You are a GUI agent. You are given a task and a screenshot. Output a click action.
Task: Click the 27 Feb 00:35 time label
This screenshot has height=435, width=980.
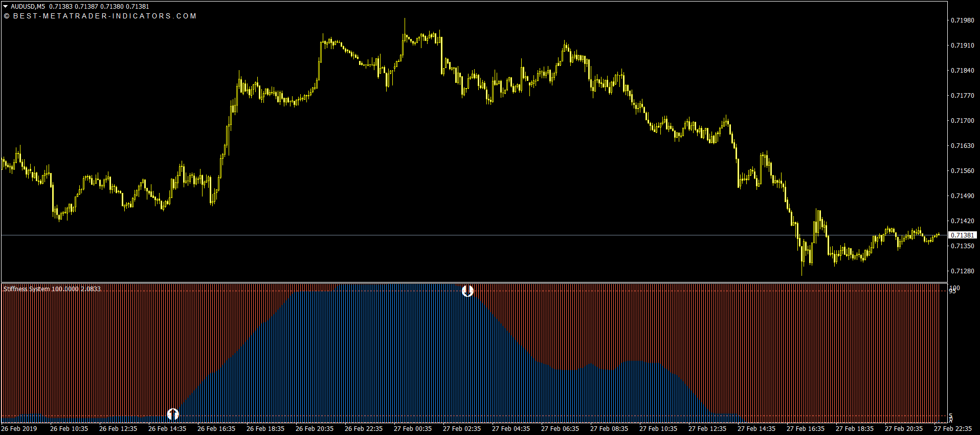point(413,429)
